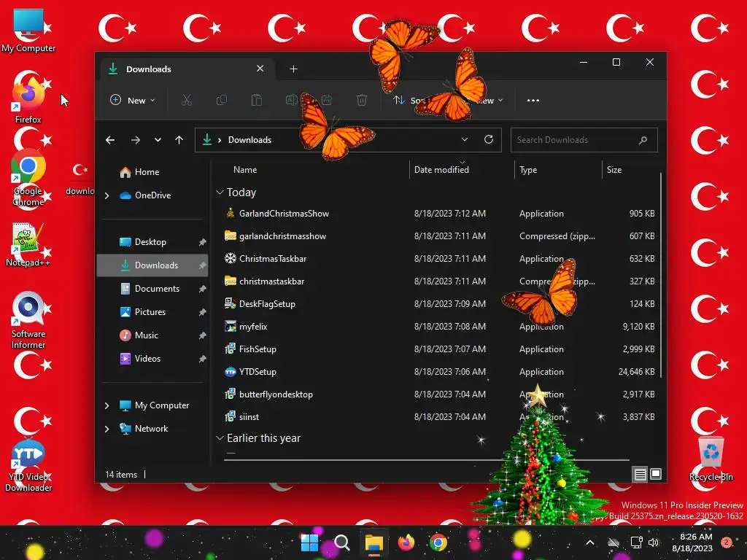
Task: Refresh the Downloads folder view
Action: [x=489, y=139]
